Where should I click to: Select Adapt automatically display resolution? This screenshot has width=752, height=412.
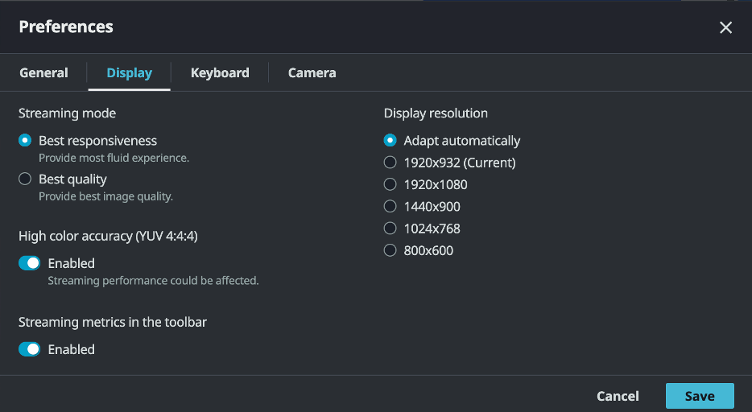[390, 141]
